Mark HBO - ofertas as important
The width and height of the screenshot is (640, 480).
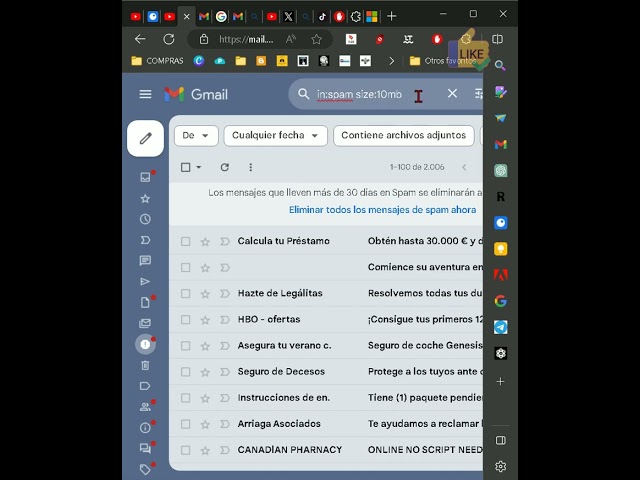(224, 320)
